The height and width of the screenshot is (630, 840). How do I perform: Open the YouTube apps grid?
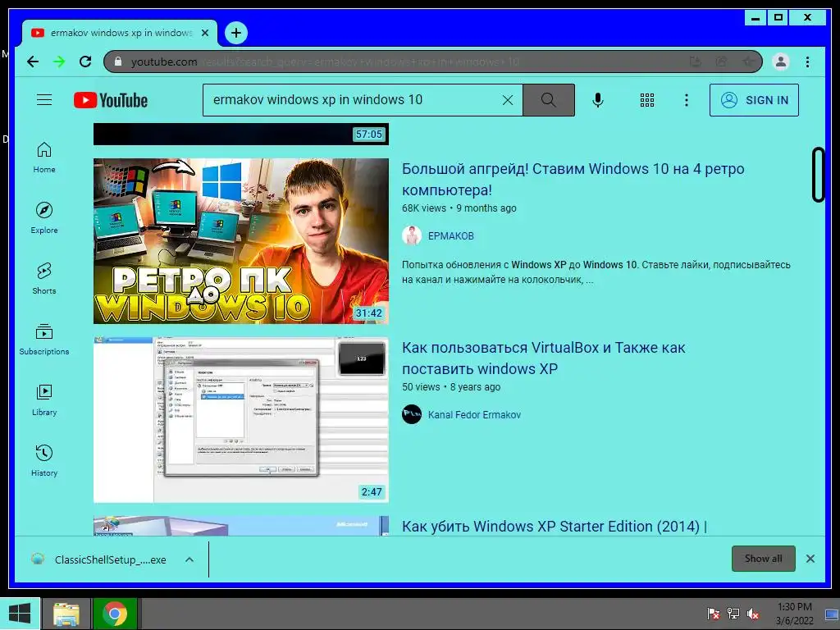tap(647, 100)
